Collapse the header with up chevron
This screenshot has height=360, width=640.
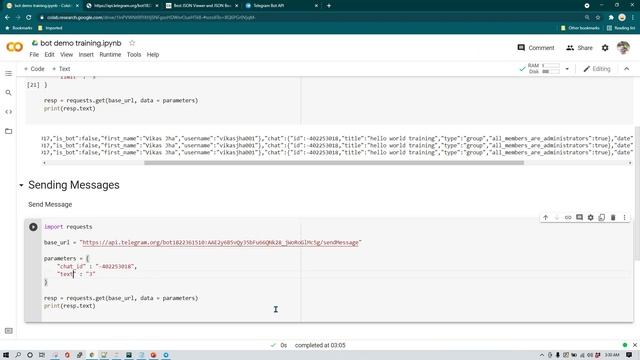tap(627, 69)
